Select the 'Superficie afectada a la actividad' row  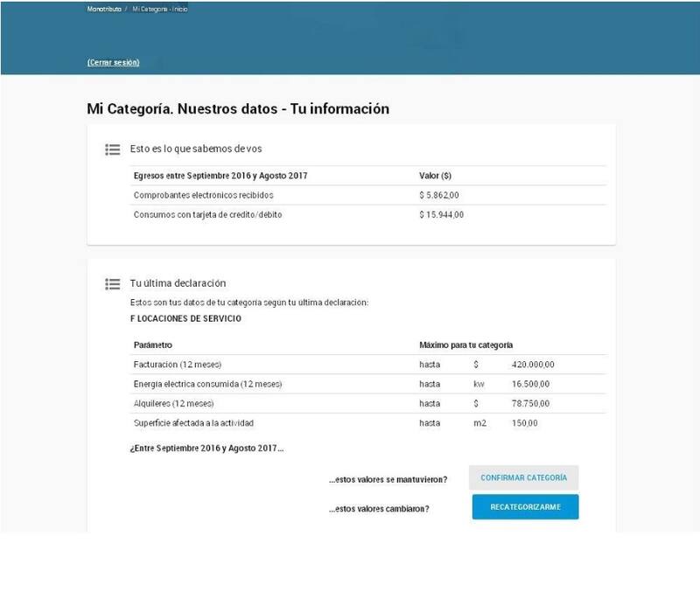pyautogui.click(x=193, y=423)
